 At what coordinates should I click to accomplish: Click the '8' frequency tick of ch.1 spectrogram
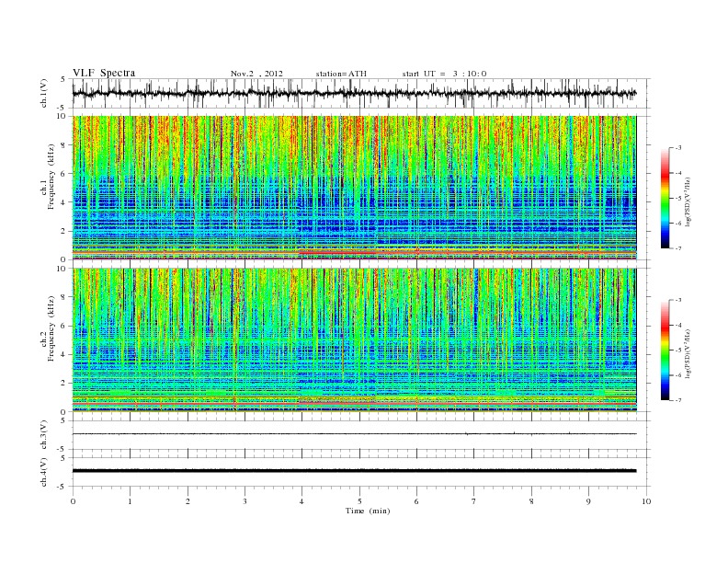(64, 145)
